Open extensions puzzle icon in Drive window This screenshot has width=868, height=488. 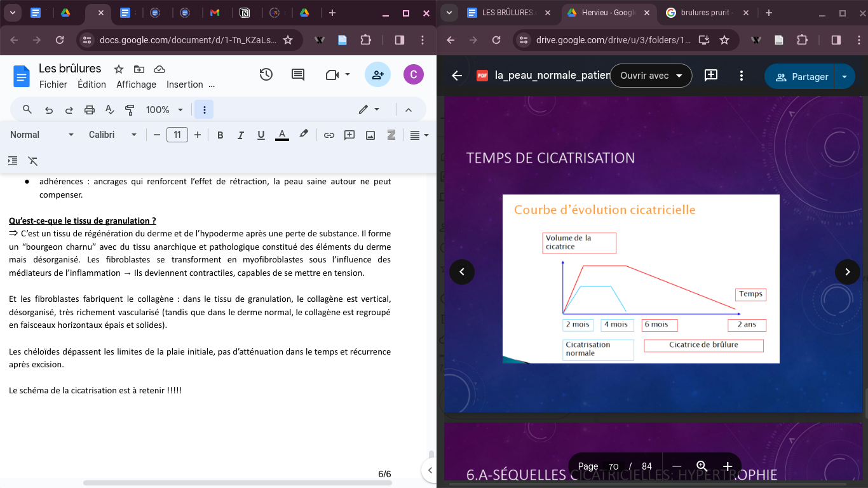[802, 40]
